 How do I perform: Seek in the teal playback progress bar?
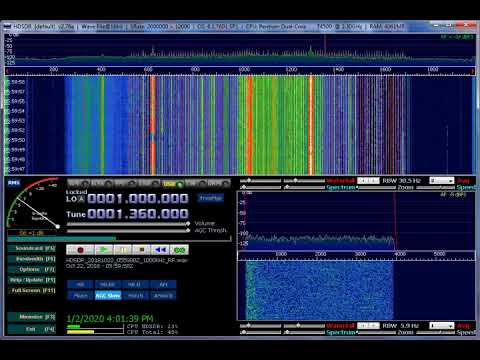pyautogui.click(x=119, y=238)
